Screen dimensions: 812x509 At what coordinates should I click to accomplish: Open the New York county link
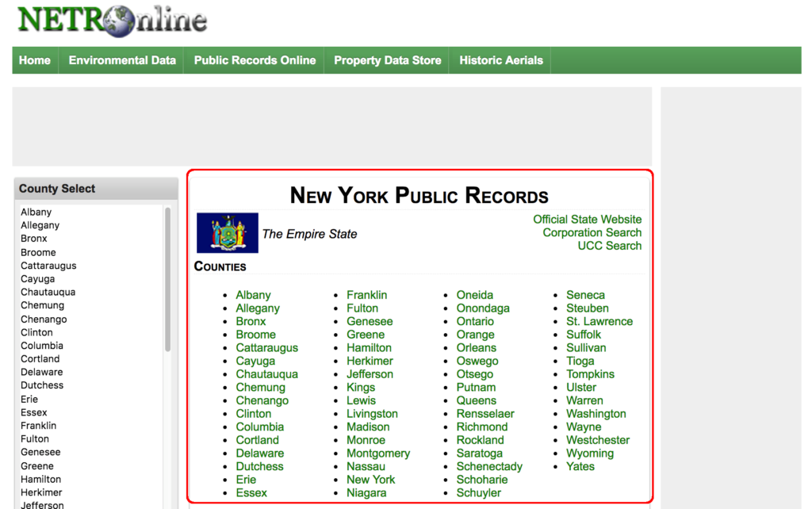370,480
